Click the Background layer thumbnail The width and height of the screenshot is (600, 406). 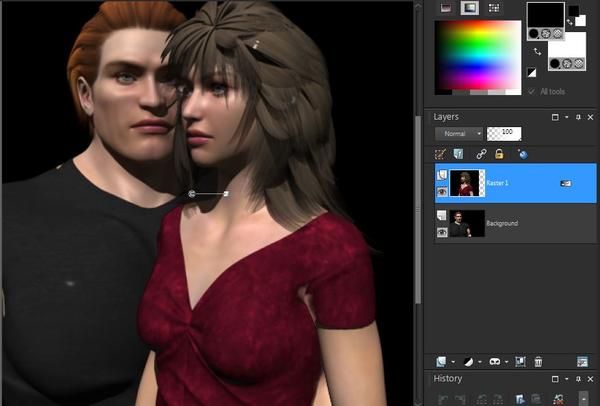(467, 223)
